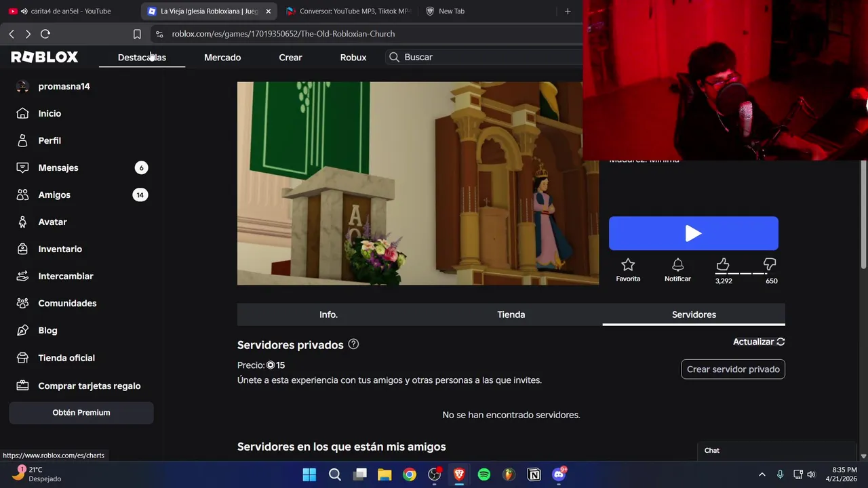This screenshot has width=868, height=488.
Task: Open Avatar icon in sidebar
Action: click(22, 222)
